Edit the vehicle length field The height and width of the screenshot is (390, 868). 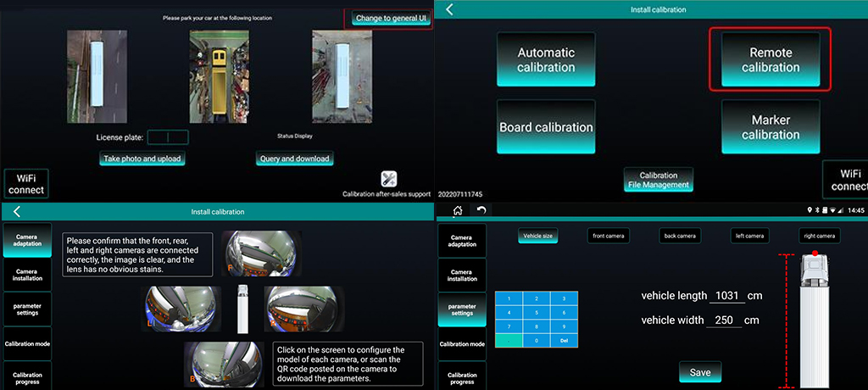tap(726, 296)
